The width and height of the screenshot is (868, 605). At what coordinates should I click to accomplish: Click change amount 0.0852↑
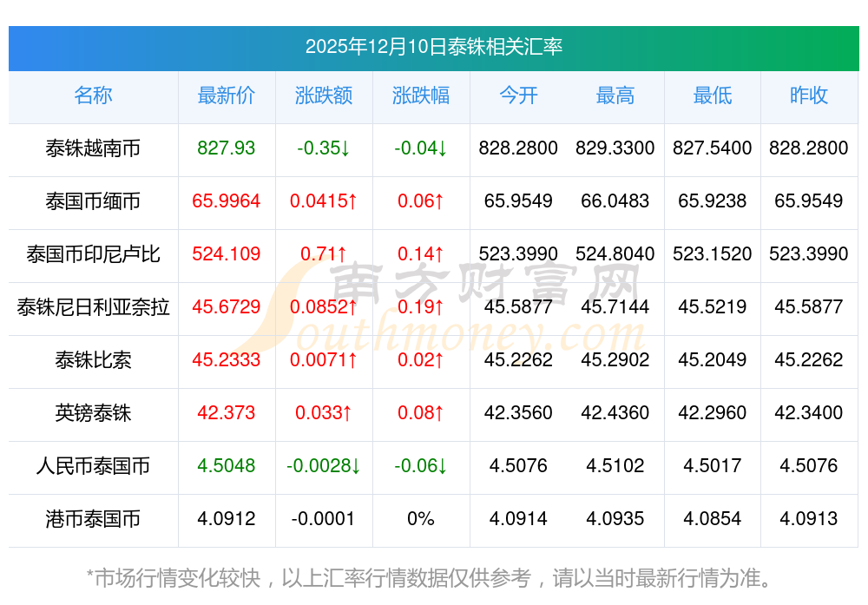324,306
